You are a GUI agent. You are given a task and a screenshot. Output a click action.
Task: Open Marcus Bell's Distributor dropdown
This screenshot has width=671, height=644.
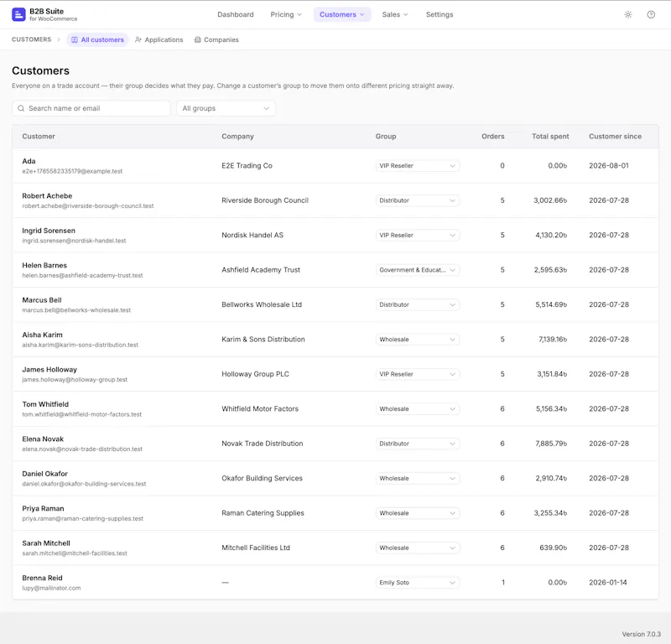click(418, 304)
